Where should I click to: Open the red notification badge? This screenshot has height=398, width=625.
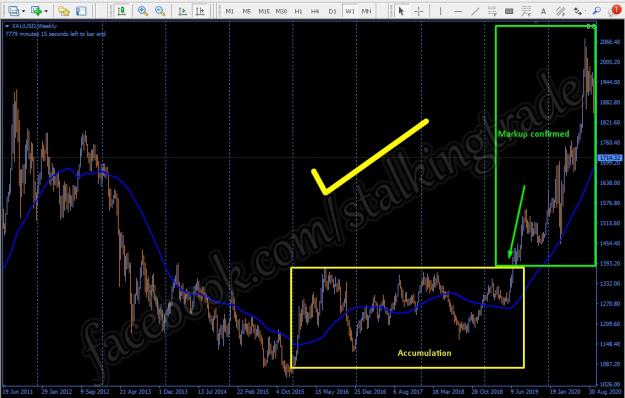[616, 10]
